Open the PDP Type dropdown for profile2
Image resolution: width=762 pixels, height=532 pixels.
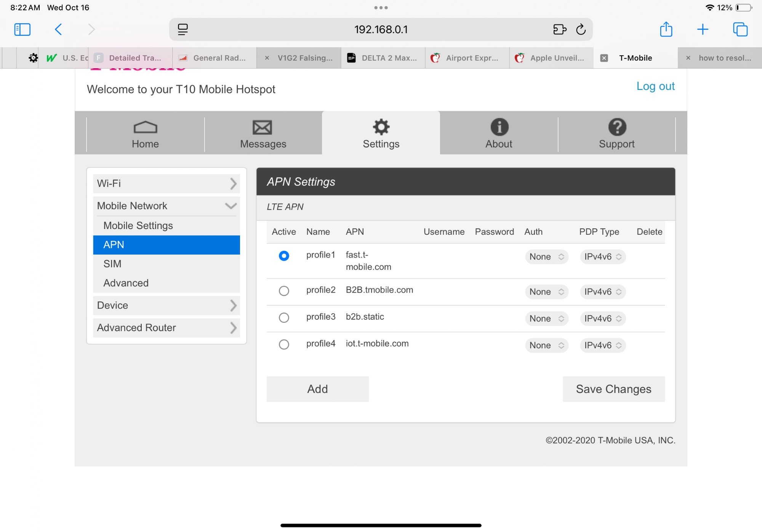coord(602,292)
